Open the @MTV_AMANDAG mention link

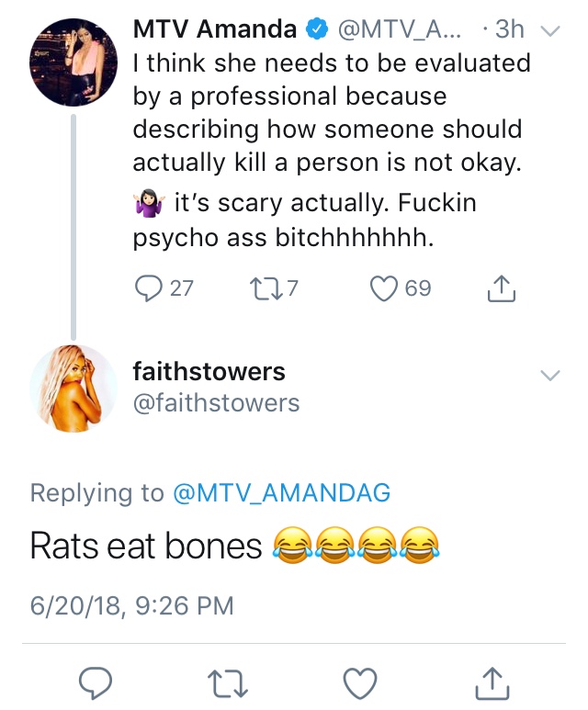[281, 492]
